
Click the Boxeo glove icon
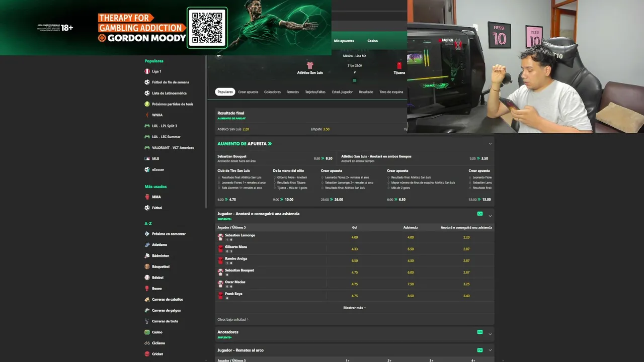pos(147,289)
